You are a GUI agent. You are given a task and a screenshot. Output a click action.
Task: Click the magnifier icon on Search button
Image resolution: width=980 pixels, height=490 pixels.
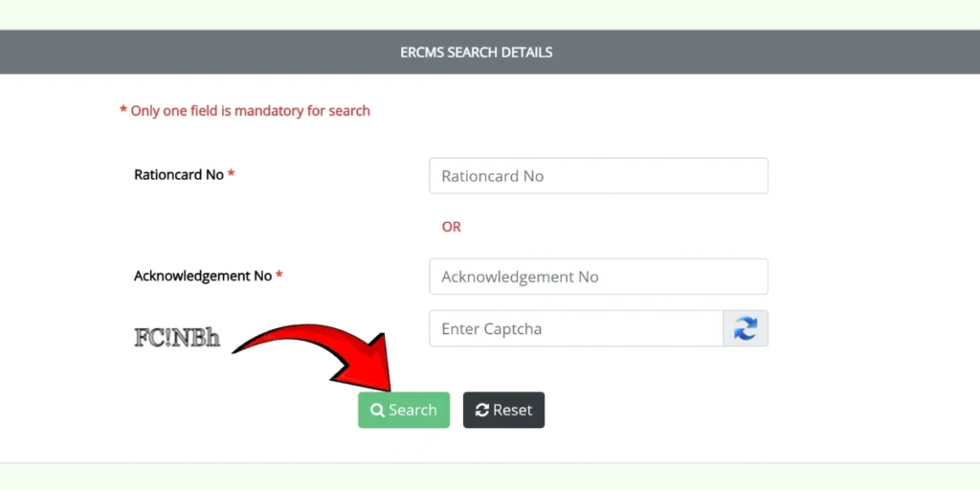tap(377, 410)
